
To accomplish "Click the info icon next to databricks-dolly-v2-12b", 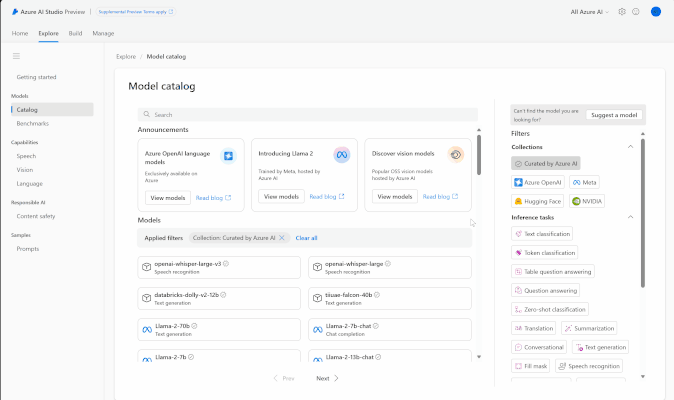I will [x=224, y=295].
